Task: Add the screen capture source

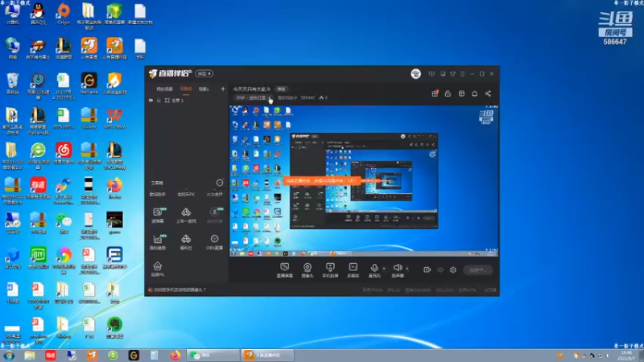Action: pyautogui.click(x=285, y=270)
